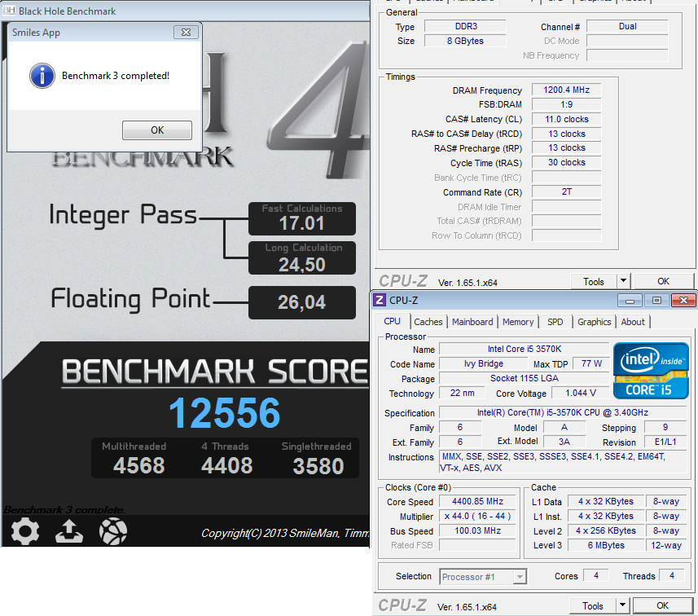
Task: Click the Intel Core i5 logo badge
Action: click(x=651, y=371)
